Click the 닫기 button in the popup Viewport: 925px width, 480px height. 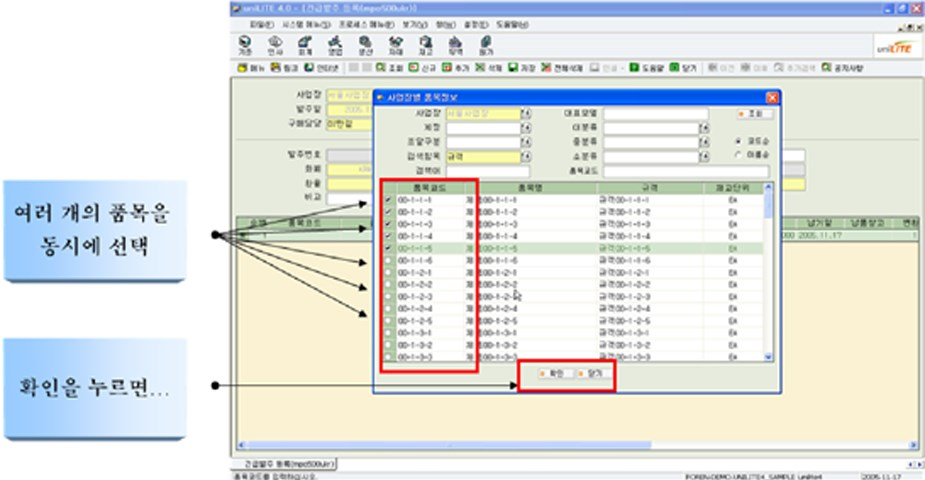click(x=592, y=373)
